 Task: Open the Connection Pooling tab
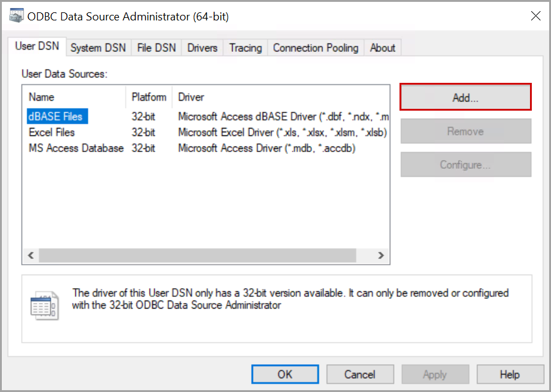(315, 48)
